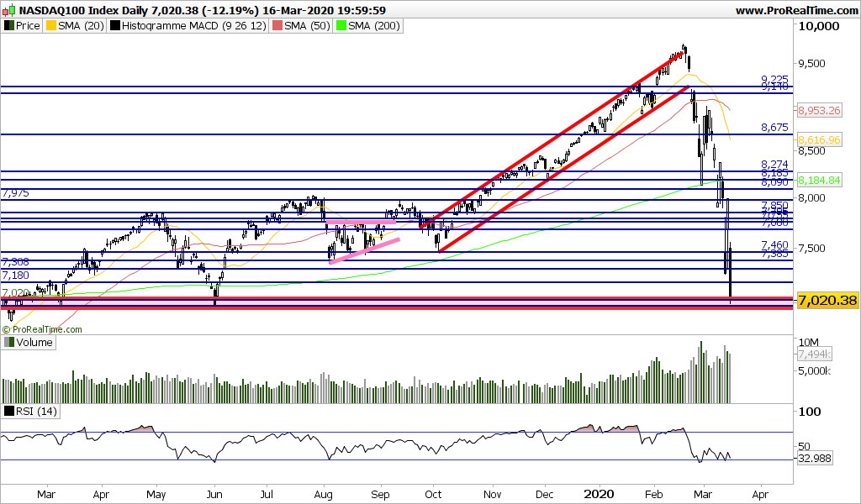This screenshot has width=861, height=504.
Task: Click the 10,000 price axis label
Action: point(819,26)
